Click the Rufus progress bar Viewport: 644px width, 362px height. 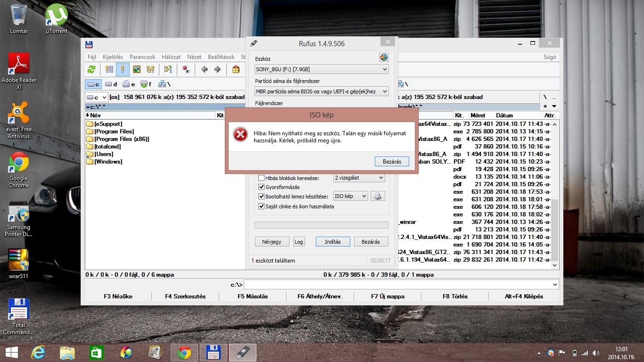pos(322,225)
